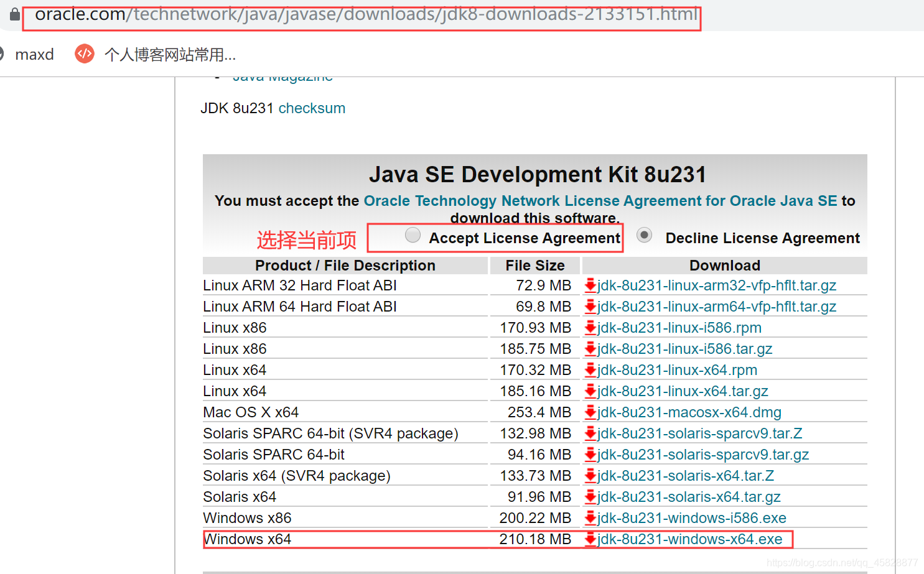This screenshot has height=574, width=924.
Task: Click download arrow icon for solaris-sparcv9.tar.gz
Action: [590, 455]
